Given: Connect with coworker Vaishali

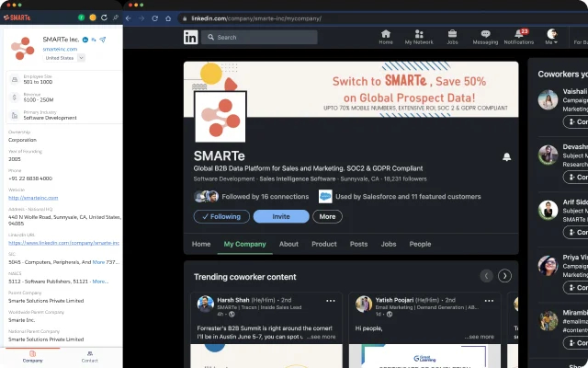Looking at the screenshot, I should 576,122.
